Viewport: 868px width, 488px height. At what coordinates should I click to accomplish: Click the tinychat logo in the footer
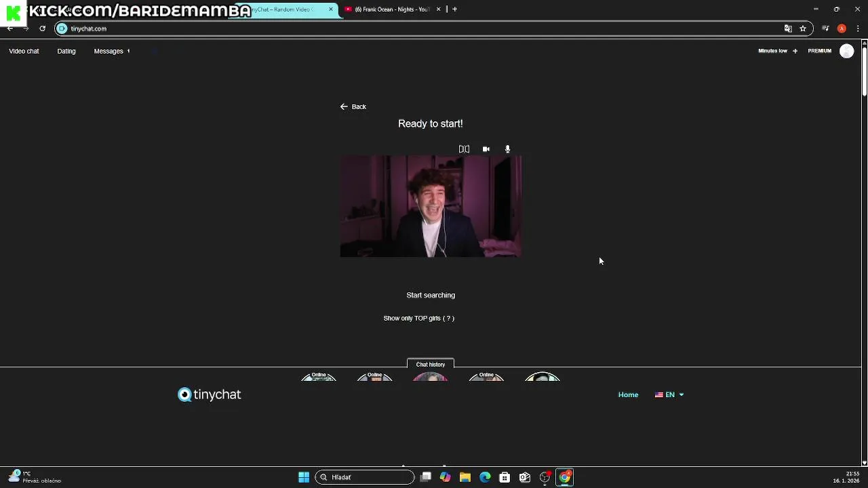click(210, 394)
